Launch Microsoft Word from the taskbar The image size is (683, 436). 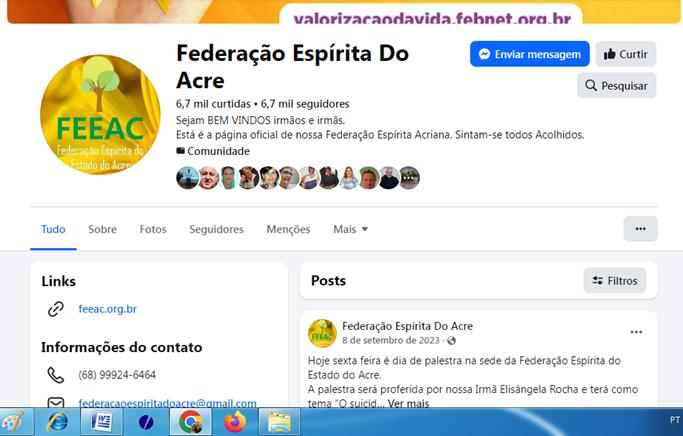(101, 422)
